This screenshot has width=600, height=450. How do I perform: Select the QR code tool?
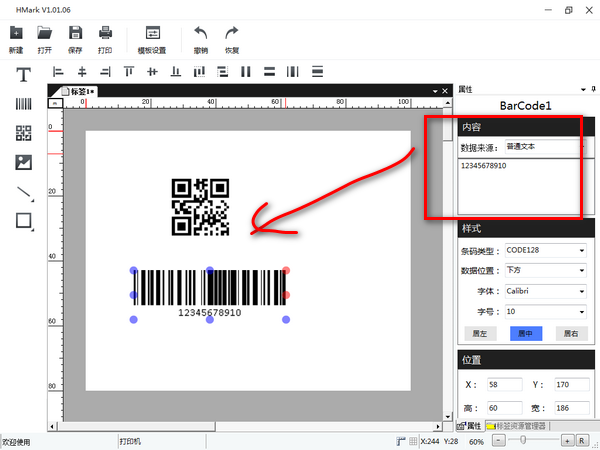point(23,133)
